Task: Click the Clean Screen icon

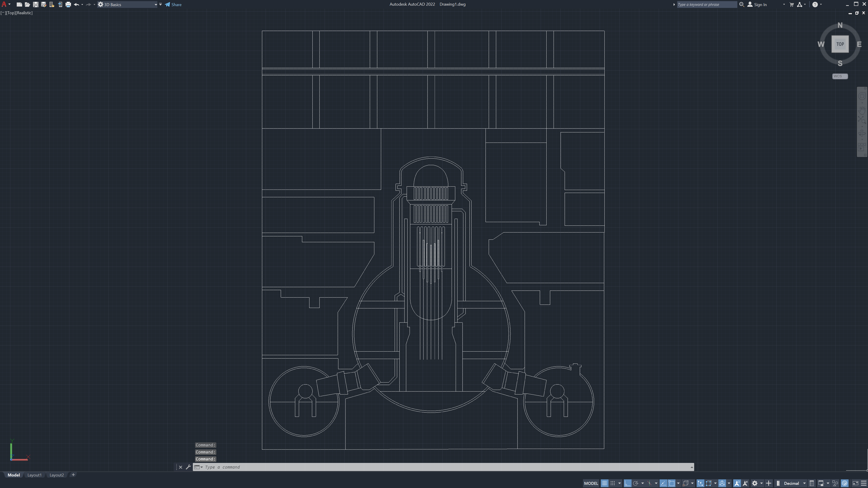Action: click(x=855, y=483)
